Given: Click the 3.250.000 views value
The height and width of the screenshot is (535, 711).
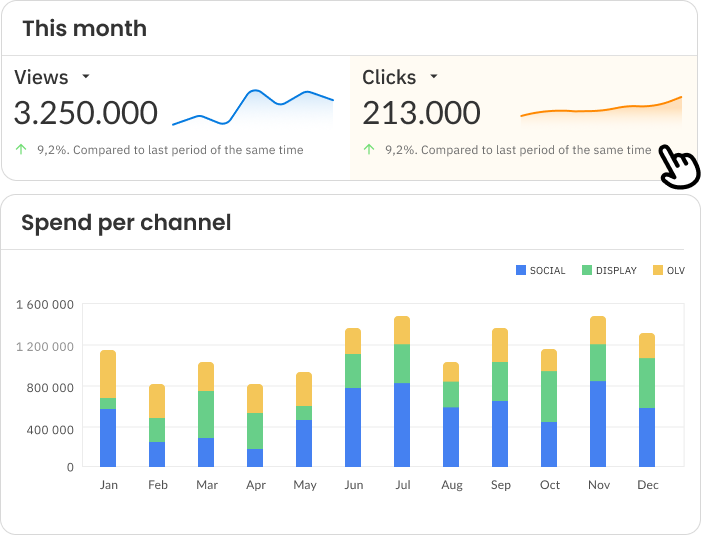Looking at the screenshot, I should 86,113.
